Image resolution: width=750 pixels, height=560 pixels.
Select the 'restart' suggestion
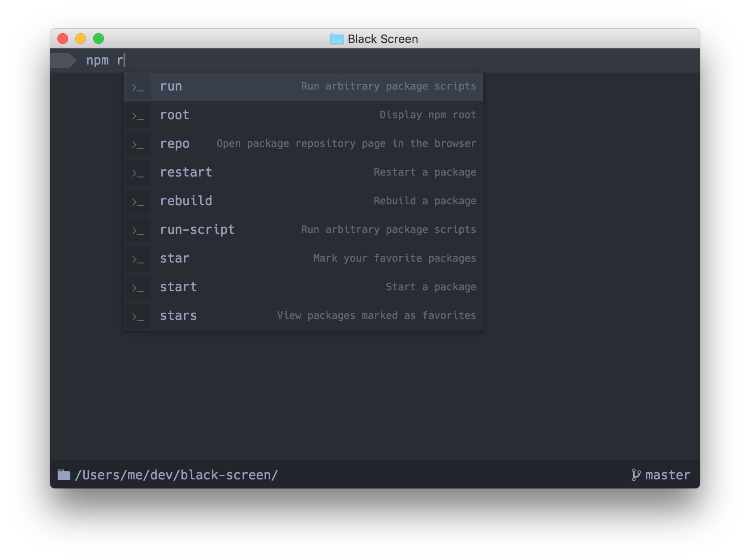303,172
